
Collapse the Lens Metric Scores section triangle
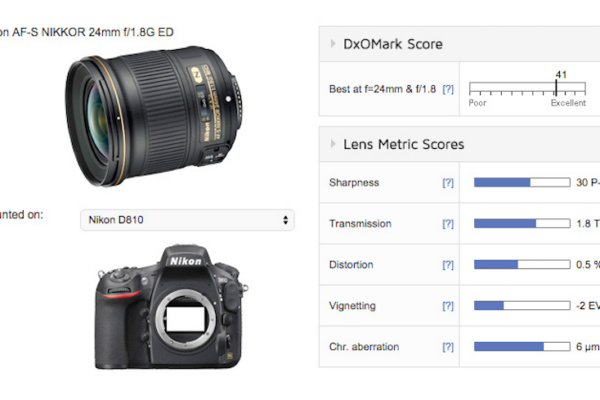pos(333,144)
